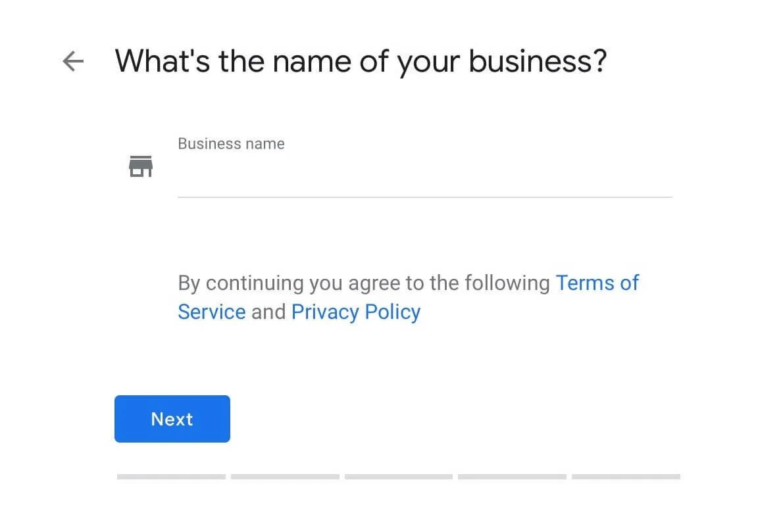Image resolution: width=758 pixels, height=532 pixels.
Task: Click the third progress bar segment
Action: pos(398,477)
